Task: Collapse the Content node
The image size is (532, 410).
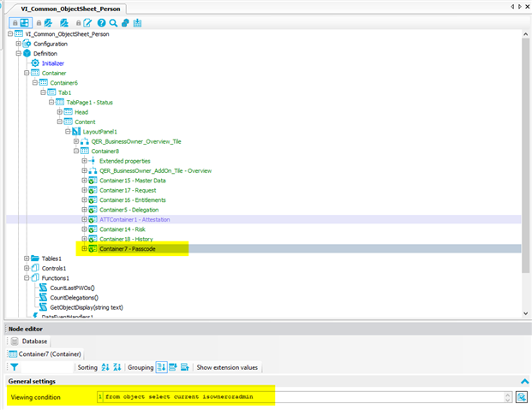Action: coord(60,122)
